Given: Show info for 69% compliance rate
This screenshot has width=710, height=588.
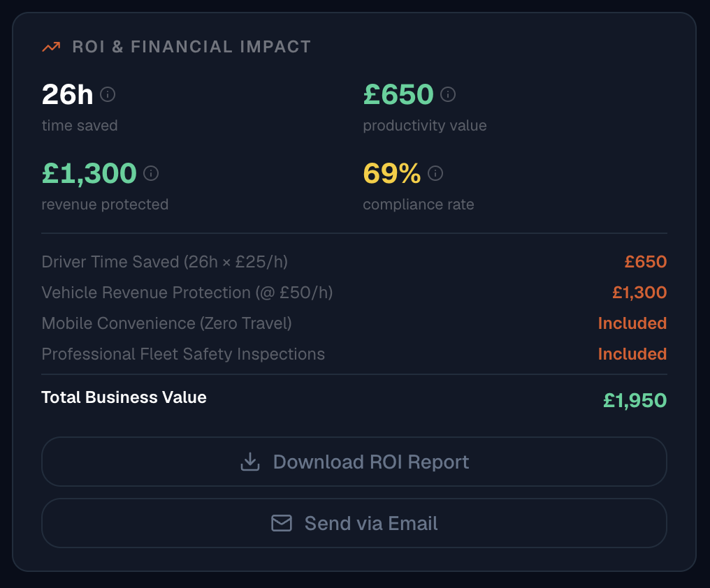Looking at the screenshot, I should coord(435,173).
